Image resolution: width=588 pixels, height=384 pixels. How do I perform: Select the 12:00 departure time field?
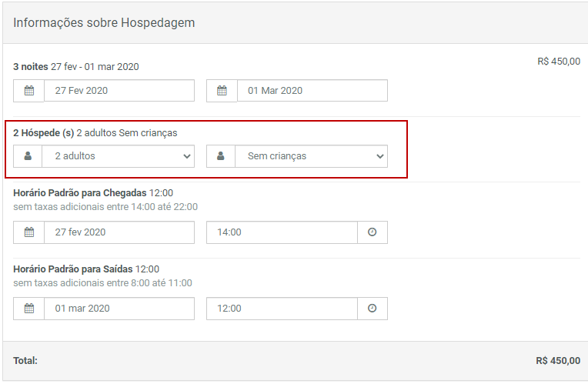pyautogui.click(x=282, y=309)
